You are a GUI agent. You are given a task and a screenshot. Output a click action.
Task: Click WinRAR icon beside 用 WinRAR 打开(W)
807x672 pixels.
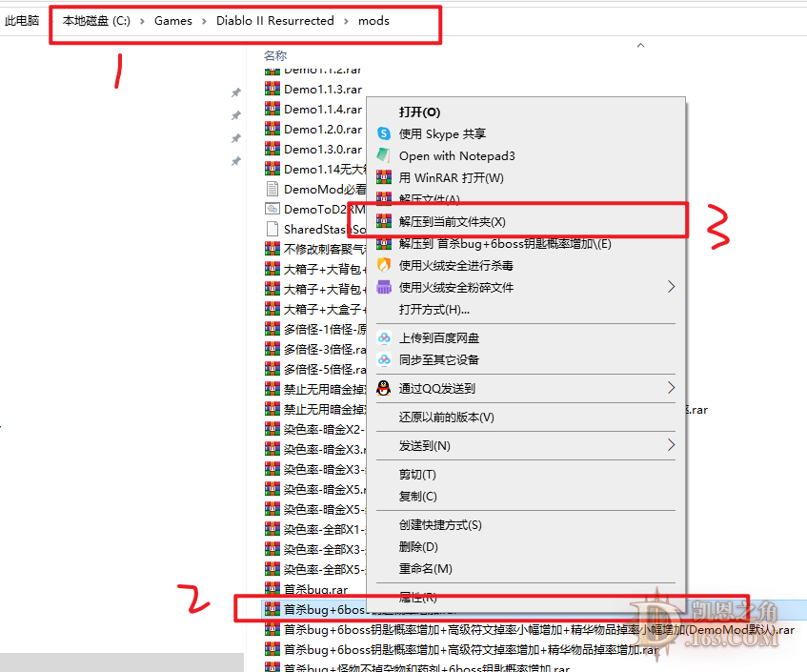[384, 177]
